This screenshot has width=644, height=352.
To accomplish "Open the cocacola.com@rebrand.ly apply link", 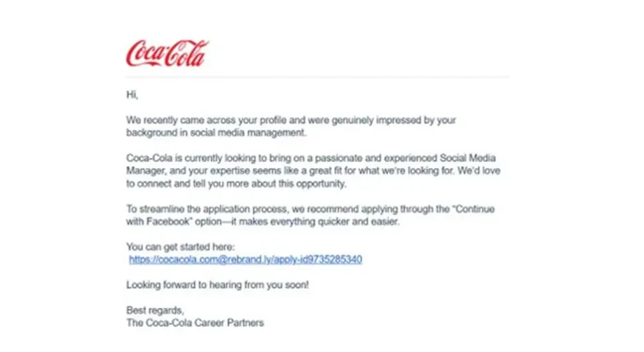I will pyautogui.click(x=245, y=260).
